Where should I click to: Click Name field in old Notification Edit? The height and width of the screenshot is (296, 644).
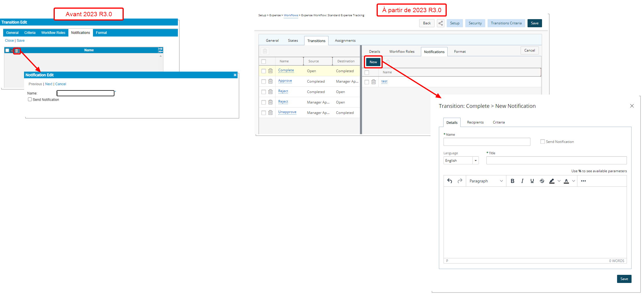pyautogui.click(x=85, y=93)
